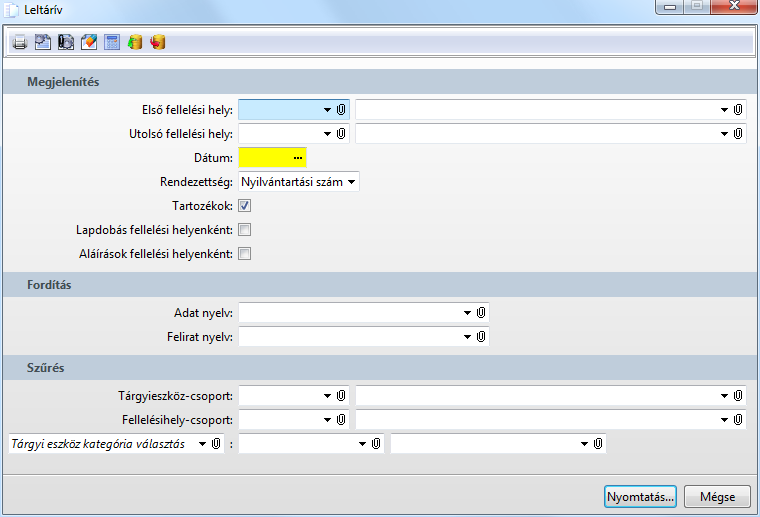
Task: Open the calculator toolbar icon
Action: [112, 43]
